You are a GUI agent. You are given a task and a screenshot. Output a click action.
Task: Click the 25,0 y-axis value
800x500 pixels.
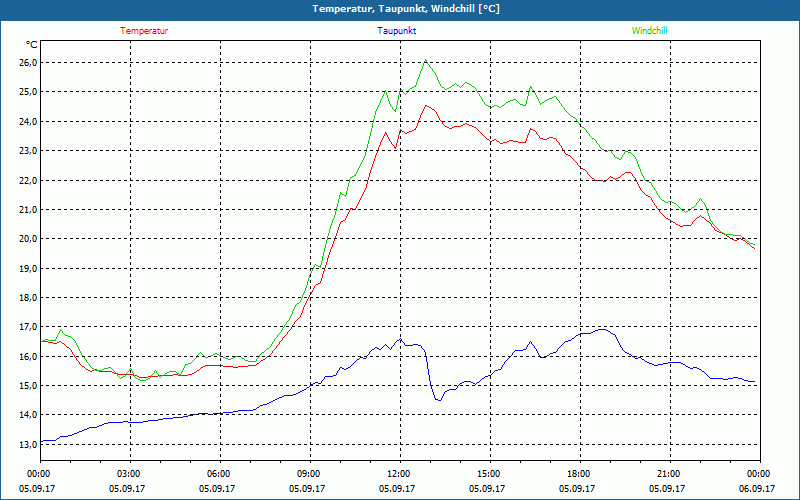point(28,92)
